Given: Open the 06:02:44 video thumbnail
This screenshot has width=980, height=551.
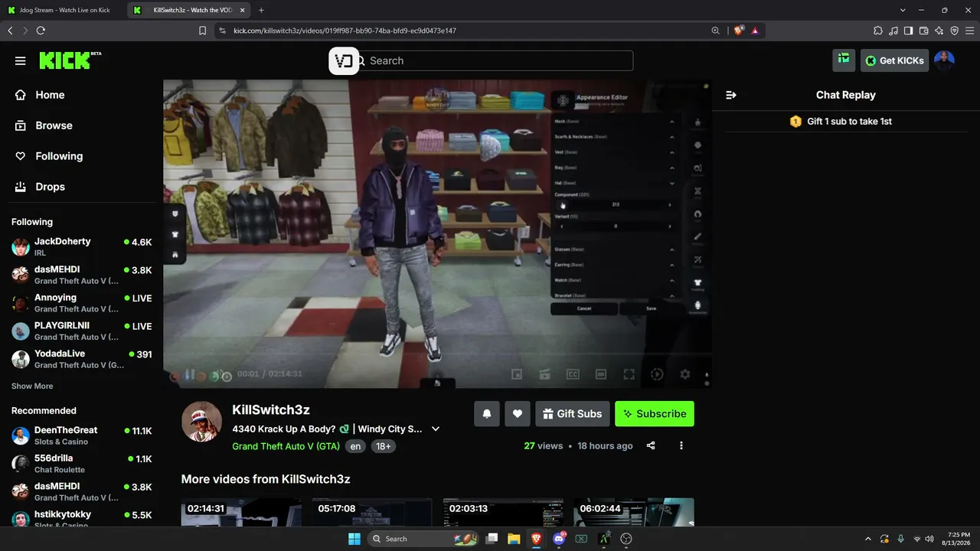Looking at the screenshot, I should click(634, 512).
